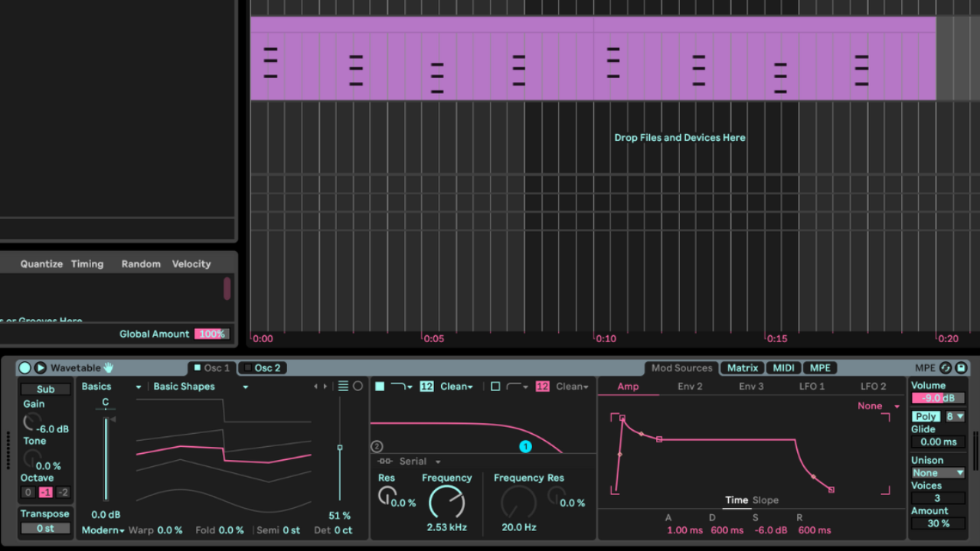Open the poly voices count 8 dropdown

[x=955, y=416]
